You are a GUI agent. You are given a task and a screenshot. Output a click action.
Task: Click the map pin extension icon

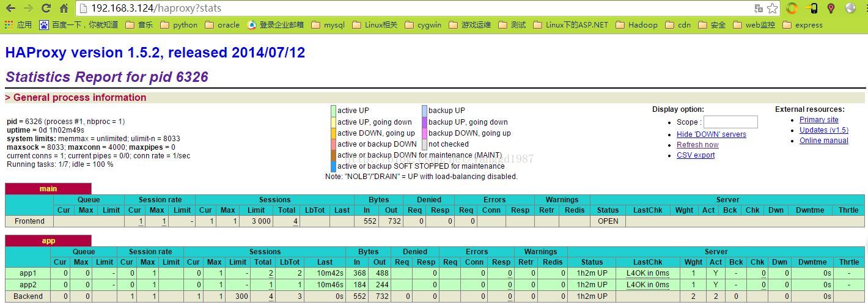pyautogui.click(x=831, y=9)
